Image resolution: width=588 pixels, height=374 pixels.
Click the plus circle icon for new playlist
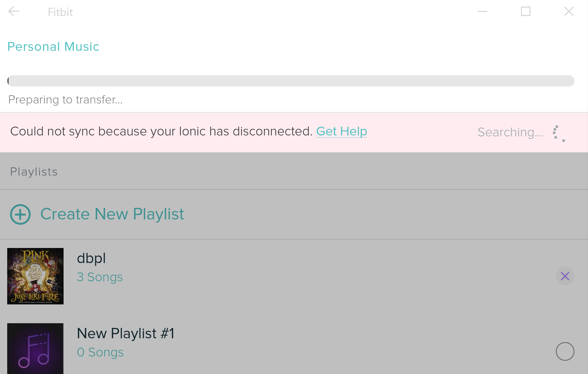tap(20, 214)
